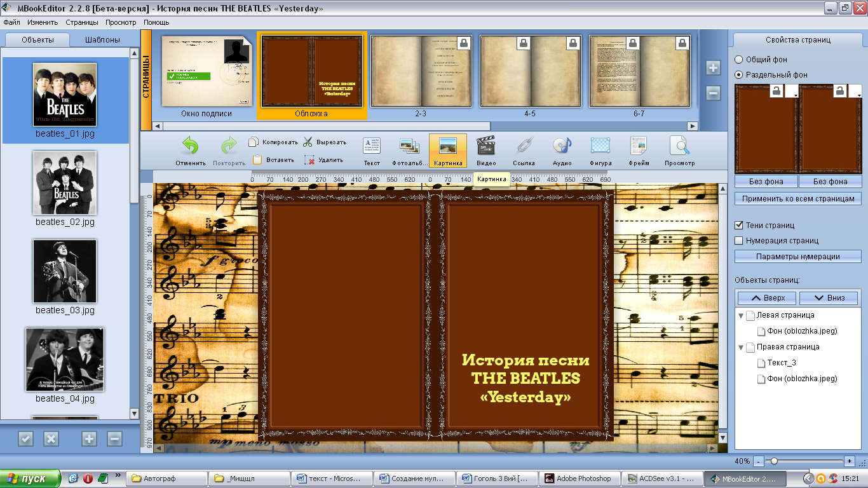Toggle Тени страниц checkbox
868x488 pixels.
[x=738, y=225]
